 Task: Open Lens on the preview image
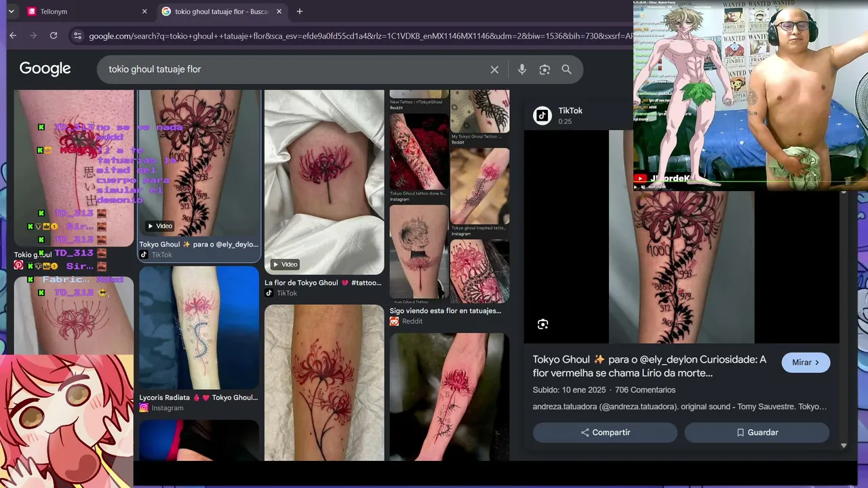coord(542,324)
